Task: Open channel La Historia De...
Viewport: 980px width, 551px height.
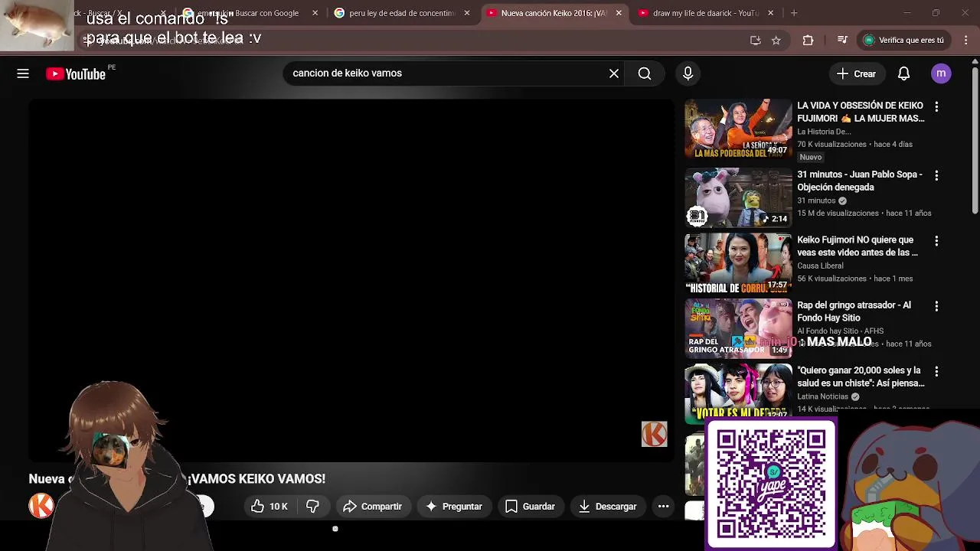Action: pyautogui.click(x=824, y=132)
